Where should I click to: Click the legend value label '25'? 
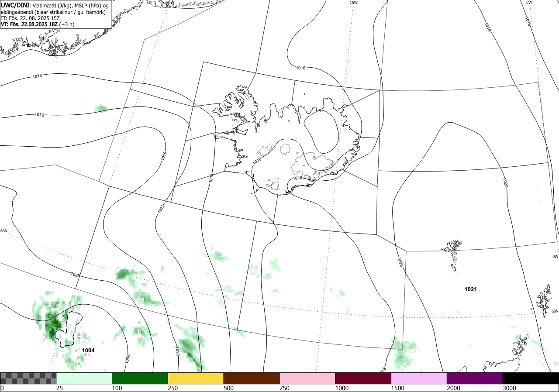[60, 388]
